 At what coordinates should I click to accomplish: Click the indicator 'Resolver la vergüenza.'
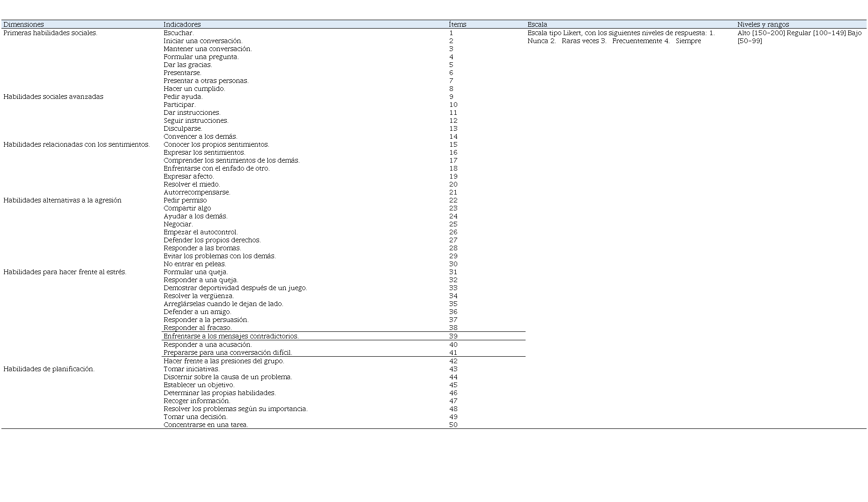[199, 296]
